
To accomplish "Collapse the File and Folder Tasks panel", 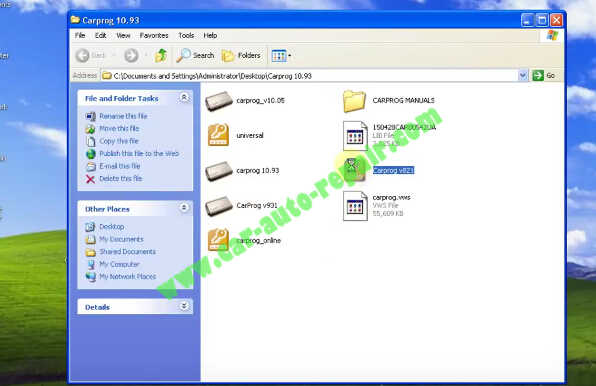I will click(184, 98).
